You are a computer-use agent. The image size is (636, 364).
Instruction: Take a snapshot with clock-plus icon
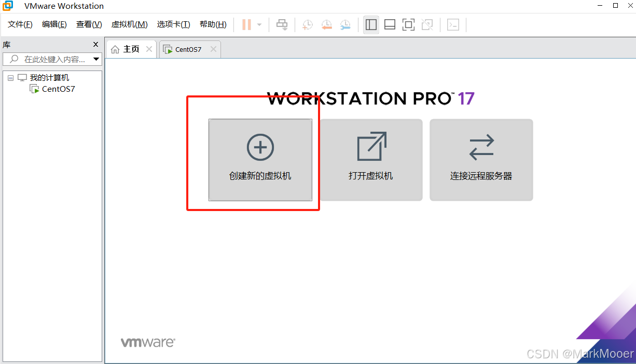[308, 24]
